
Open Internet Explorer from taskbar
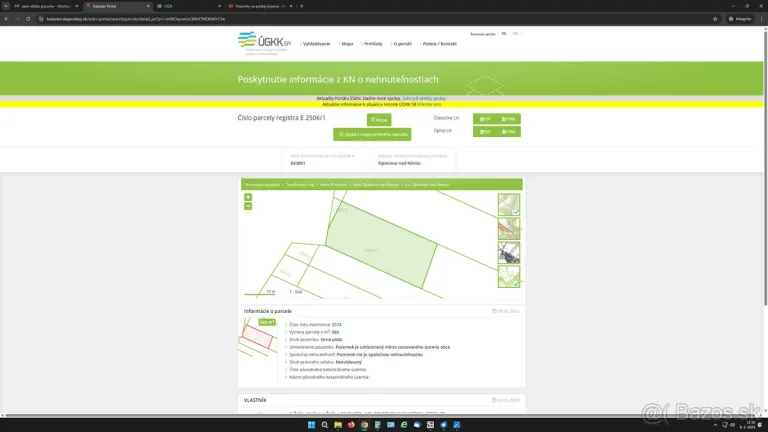(x=404, y=425)
